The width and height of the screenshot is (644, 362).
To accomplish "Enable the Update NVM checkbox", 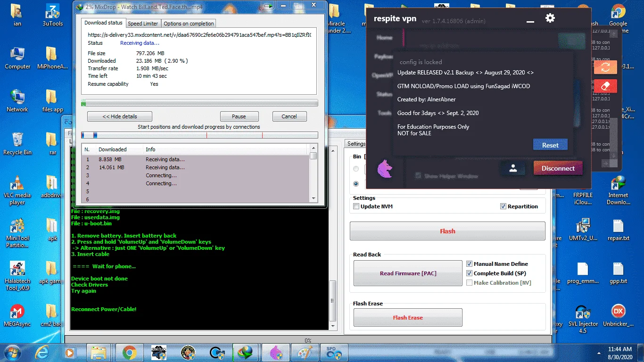I will coord(356,206).
